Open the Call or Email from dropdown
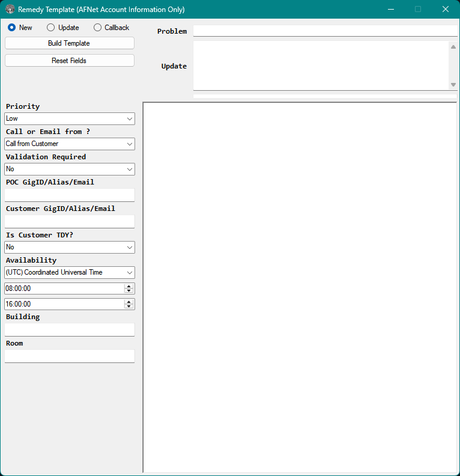460x476 pixels. click(x=70, y=144)
